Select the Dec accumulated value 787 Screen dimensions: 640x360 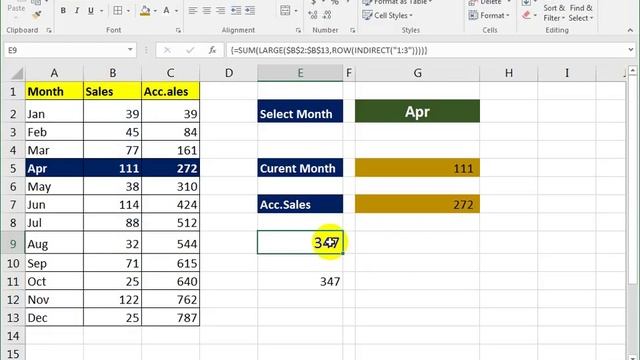click(171, 318)
